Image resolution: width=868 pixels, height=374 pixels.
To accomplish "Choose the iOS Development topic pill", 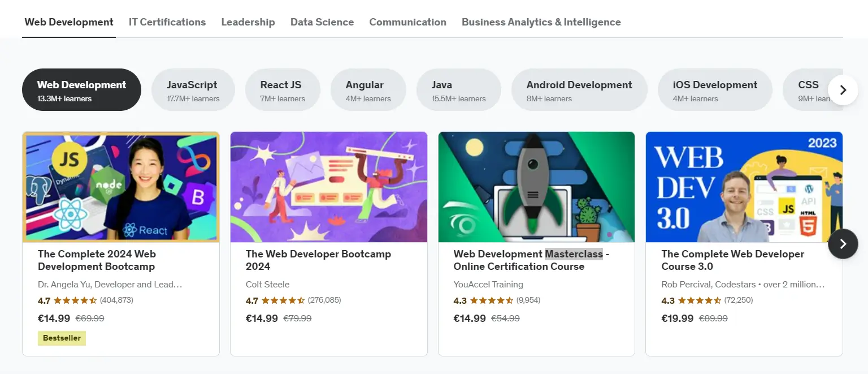I will (714, 90).
